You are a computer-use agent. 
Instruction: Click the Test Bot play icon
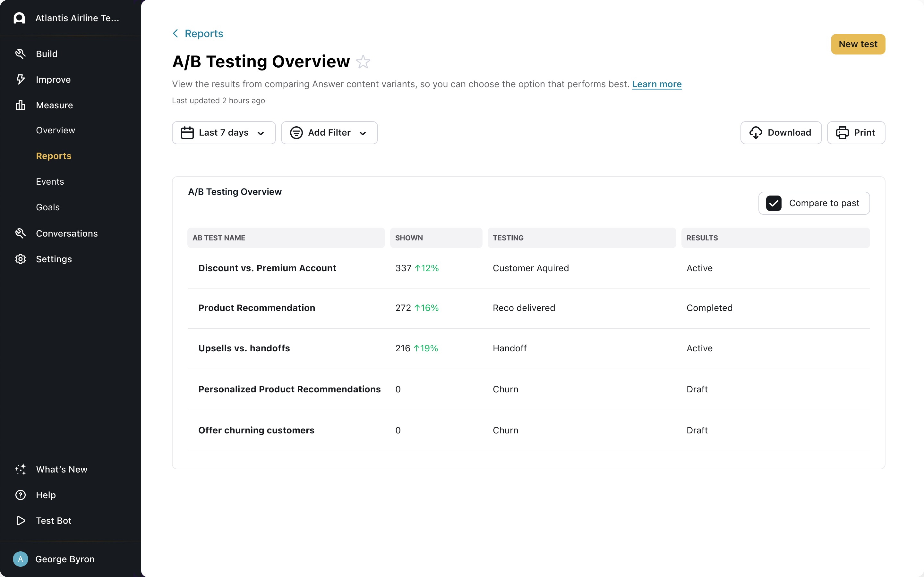coord(20,521)
